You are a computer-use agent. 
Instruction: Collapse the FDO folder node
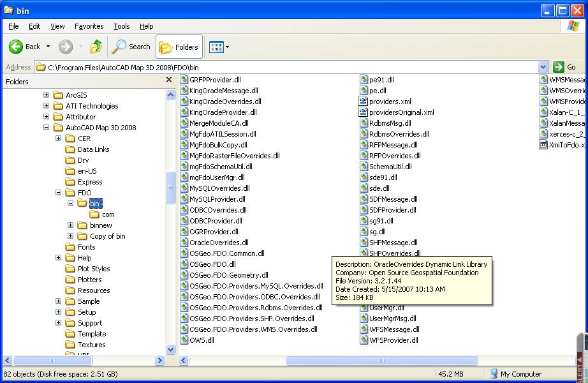click(x=58, y=193)
